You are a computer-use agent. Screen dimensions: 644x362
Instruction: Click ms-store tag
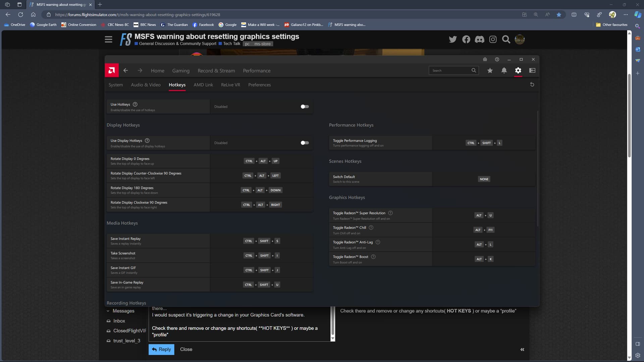tap(262, 44)
